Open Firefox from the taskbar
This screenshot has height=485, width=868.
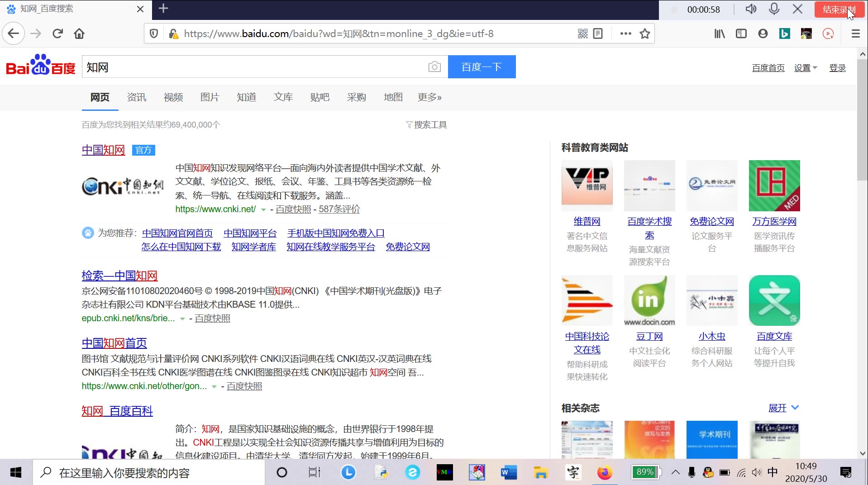pos(605,473)
